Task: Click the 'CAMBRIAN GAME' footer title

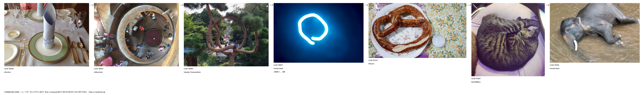Action: (x=12, y=92)
